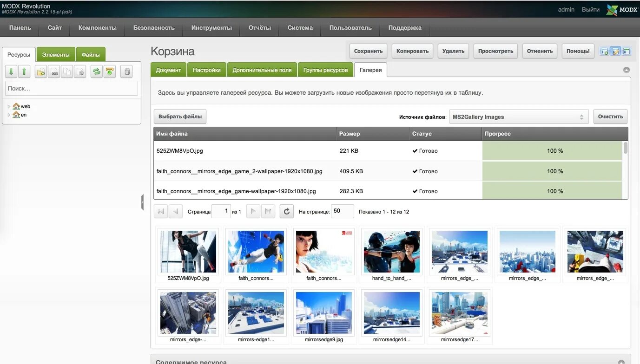This screenshot has width=640, height=364.
Task: Click the Сохранить button
Action: point(368,51)
